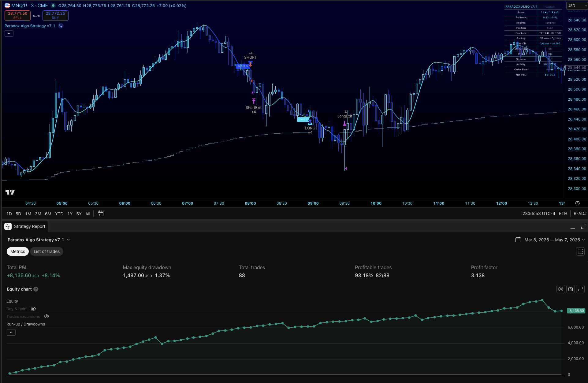The image size is (588, 383).
Task: Click the LongExit magenta arrow marker
Action: [x=344, y=124]
